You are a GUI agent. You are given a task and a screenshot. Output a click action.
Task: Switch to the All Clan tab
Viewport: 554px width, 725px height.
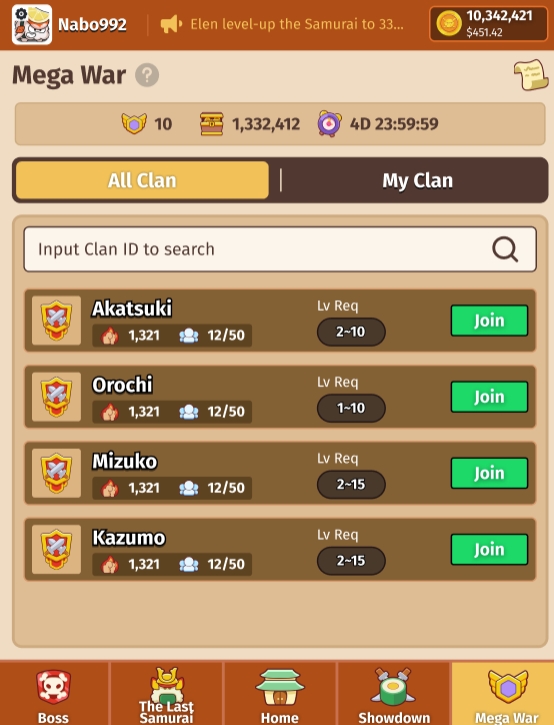tap(142, 180)
